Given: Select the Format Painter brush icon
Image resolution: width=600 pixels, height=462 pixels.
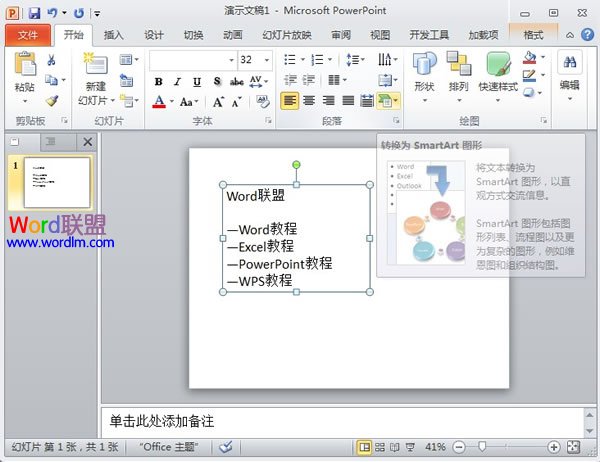Looking at the screenshot, I should (51, 101).
